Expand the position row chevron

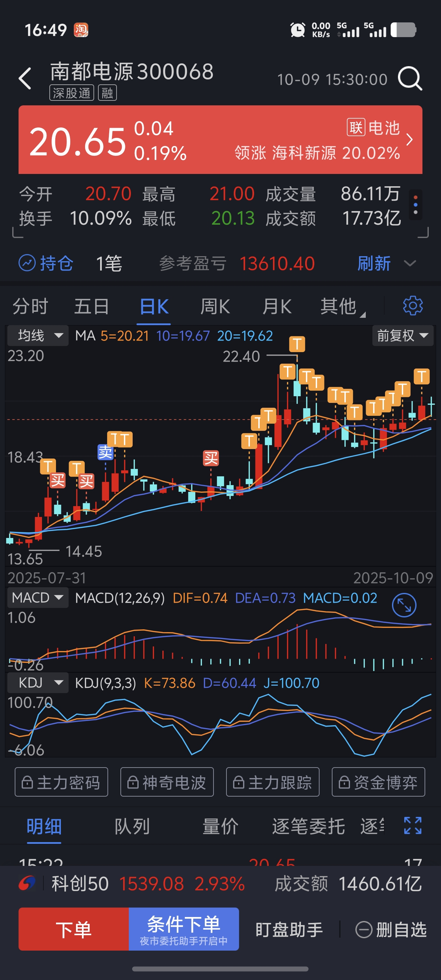(410, 263)
